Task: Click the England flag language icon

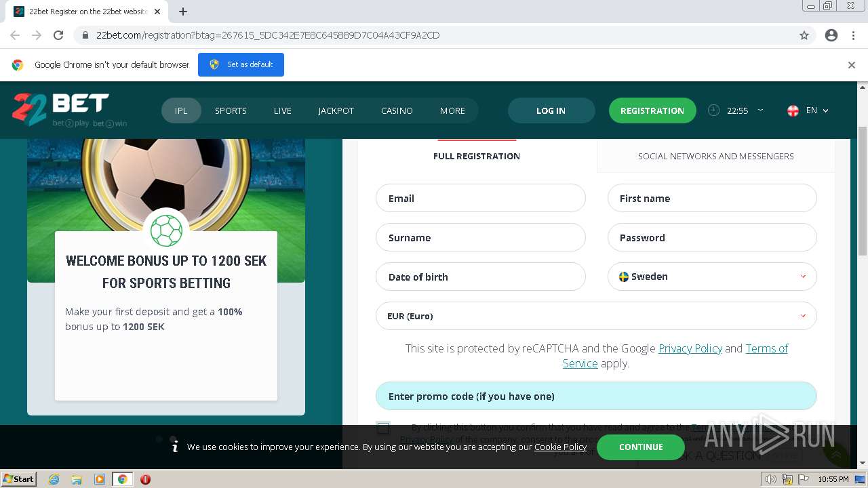Action: pos(793,110)
